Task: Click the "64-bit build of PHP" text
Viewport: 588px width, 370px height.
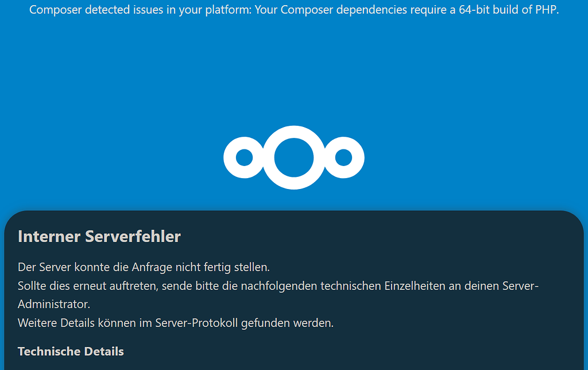Action: point(509,10)
